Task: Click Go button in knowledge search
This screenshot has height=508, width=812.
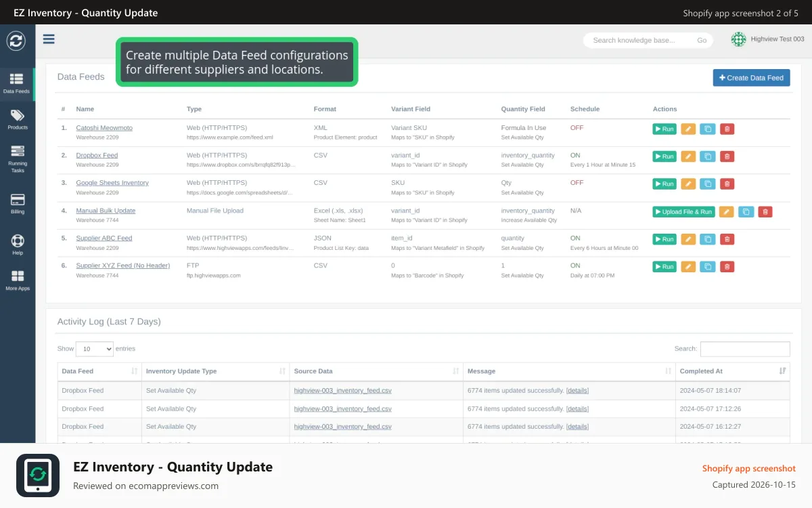Action: tap(702, 41)
